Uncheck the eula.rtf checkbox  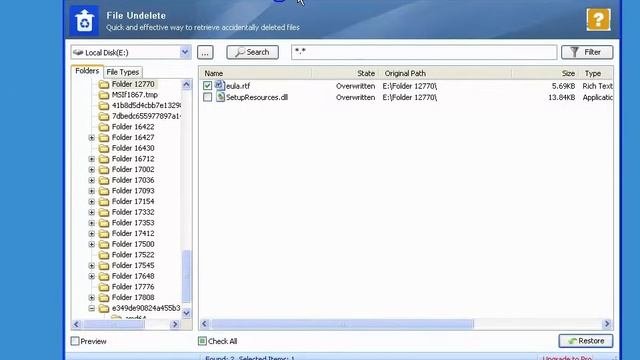(x=207, y=86)
